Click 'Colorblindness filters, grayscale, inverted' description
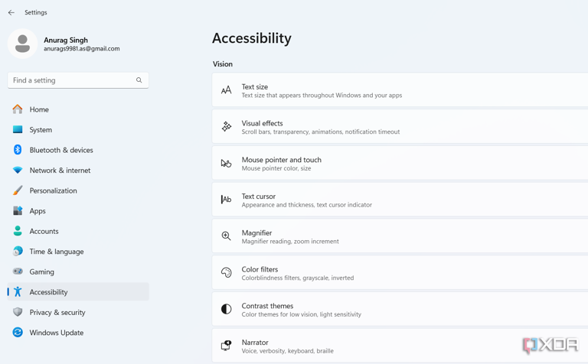Image resolution: width=588 pixels, height=364 pixels. (298, 278)
